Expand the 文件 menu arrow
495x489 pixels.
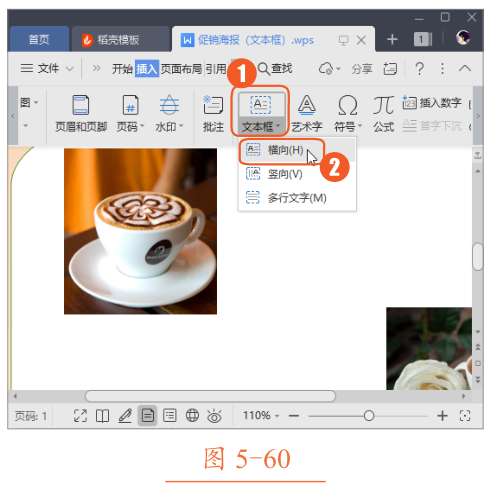pos(70,69)
